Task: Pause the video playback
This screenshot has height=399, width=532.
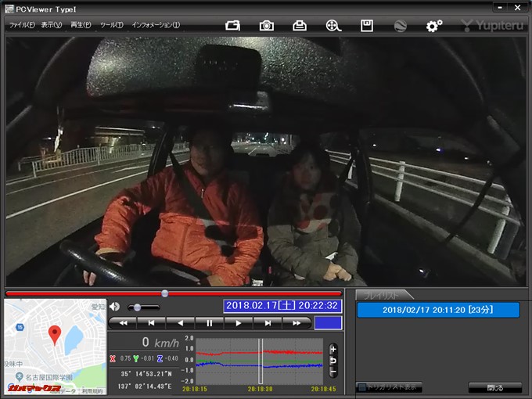Action: 209,322
